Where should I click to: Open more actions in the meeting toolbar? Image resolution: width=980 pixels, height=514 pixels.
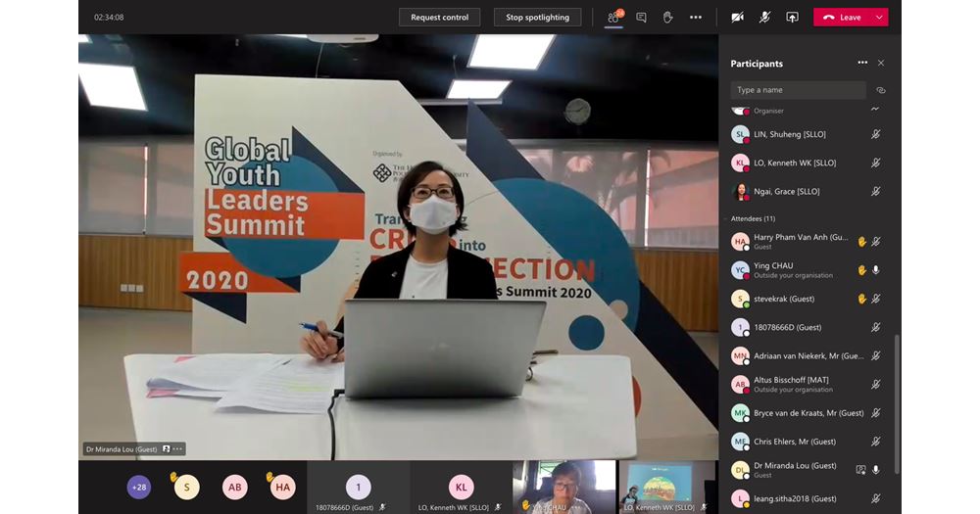(x=695, y=18)
